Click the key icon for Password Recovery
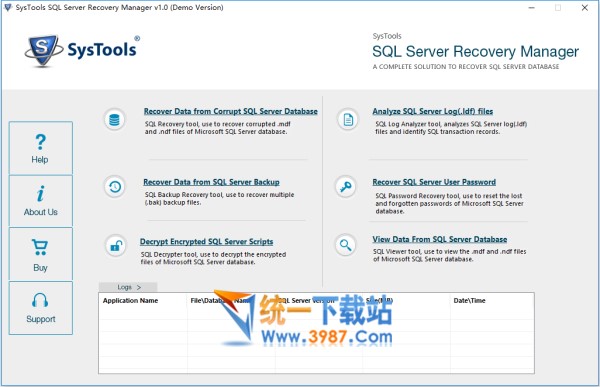 pos(346,187)
